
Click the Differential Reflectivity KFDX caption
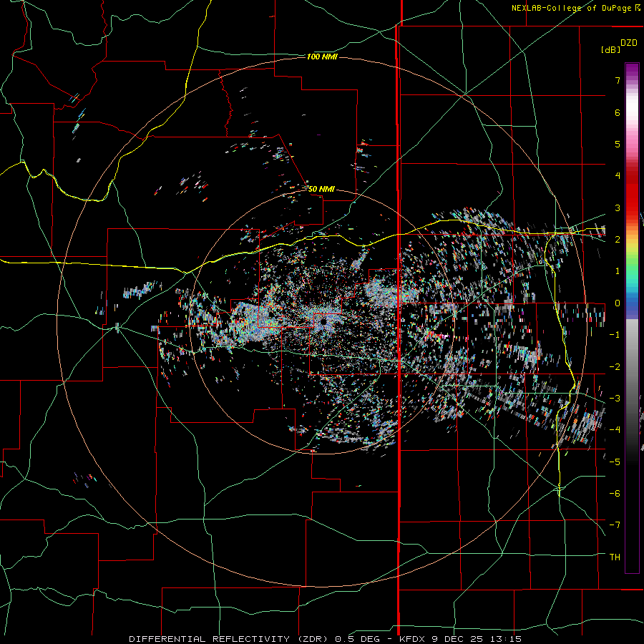coord(326,639)
